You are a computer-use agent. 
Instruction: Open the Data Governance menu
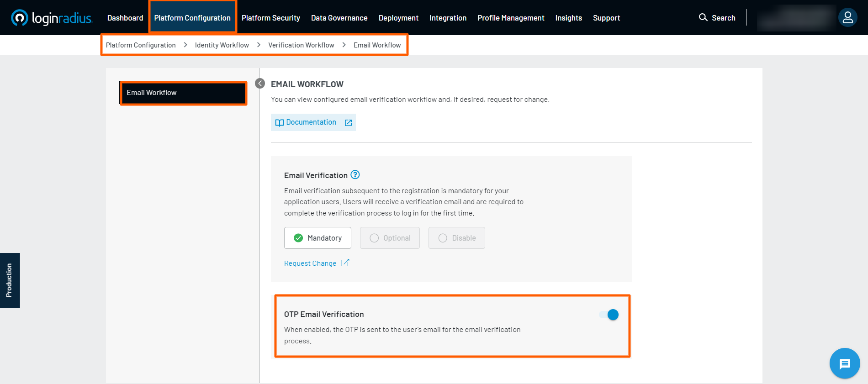(x=339, y=18)
